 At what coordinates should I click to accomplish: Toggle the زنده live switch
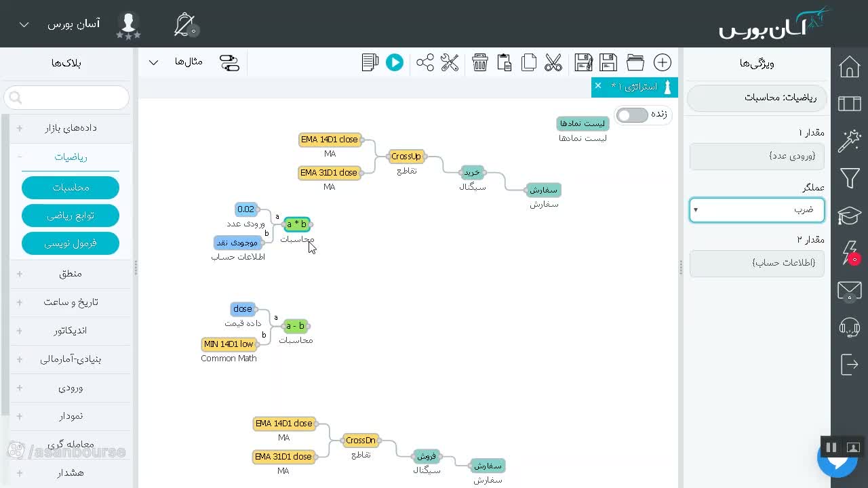point(633,115)
